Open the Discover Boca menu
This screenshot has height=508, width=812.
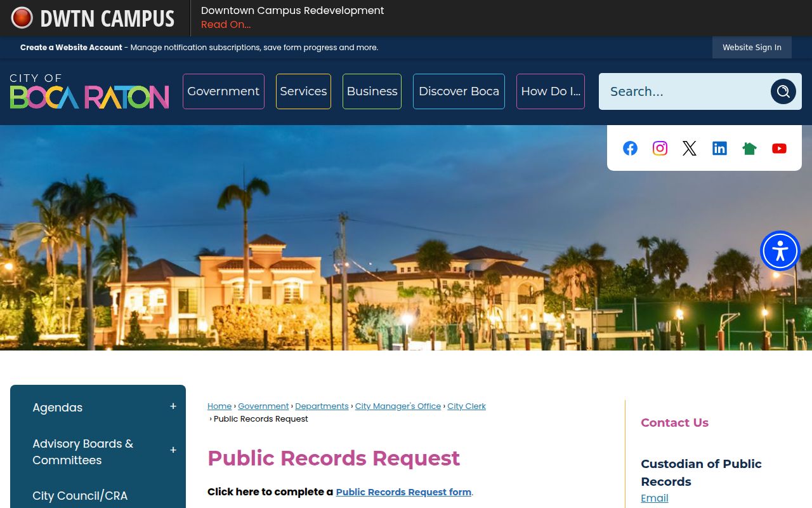(459, 91)
